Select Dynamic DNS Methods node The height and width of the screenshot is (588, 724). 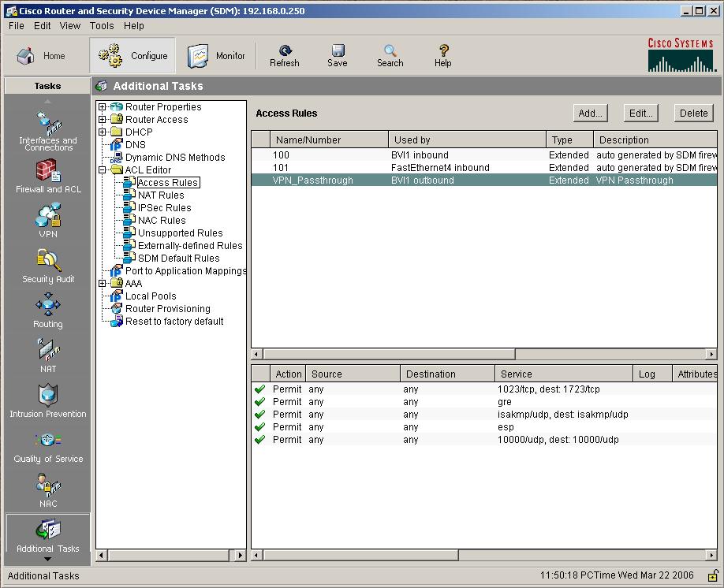(175, 158)
